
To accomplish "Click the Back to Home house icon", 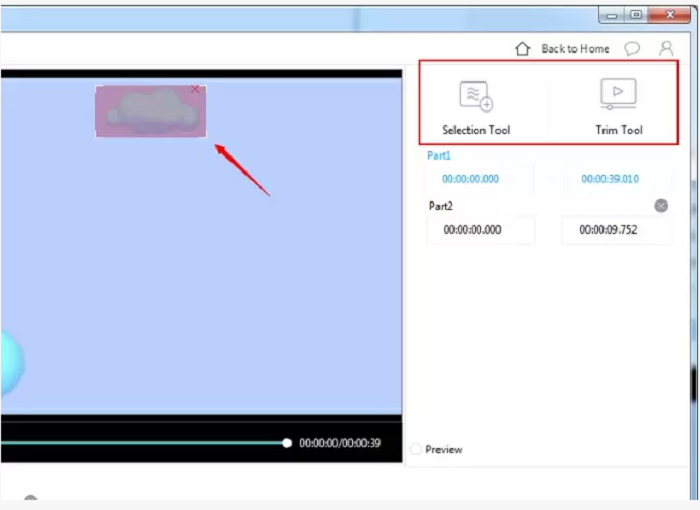I will pyautogui.click(x=522, y=48).
